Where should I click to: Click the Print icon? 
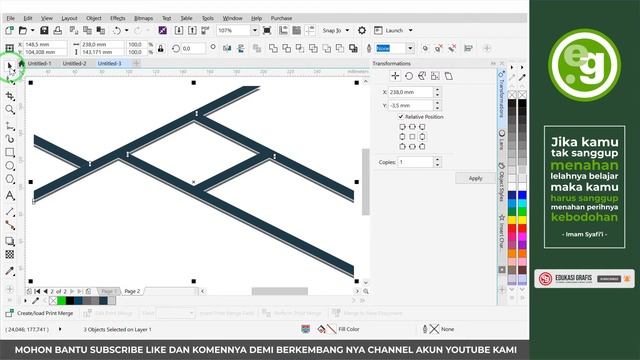point(58,30)
